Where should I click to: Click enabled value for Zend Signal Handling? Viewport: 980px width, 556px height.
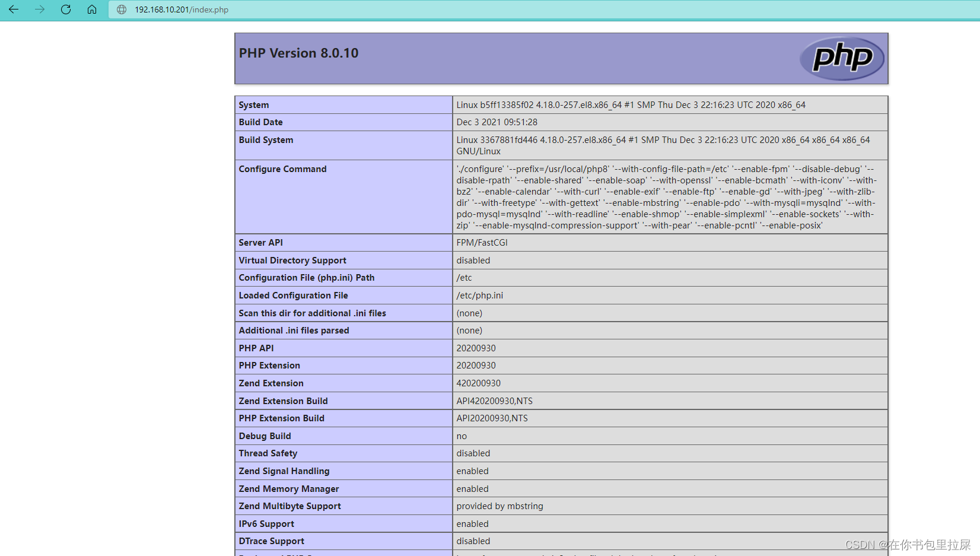472,471
